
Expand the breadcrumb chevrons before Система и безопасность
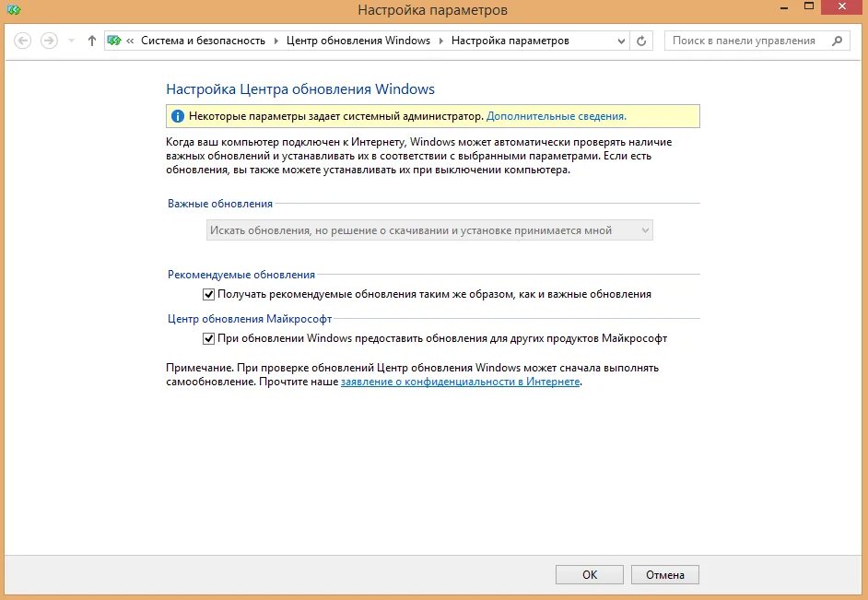pyautogui.click(x=130, y=41)
